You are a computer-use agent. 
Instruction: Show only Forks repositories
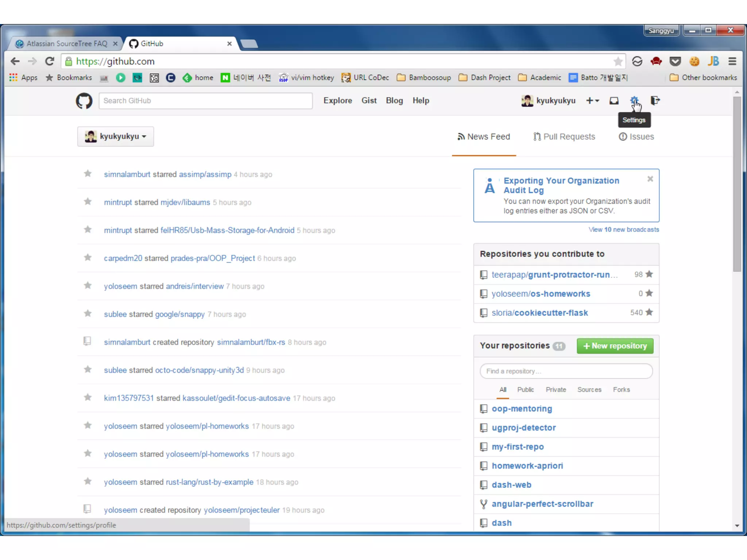[x=621, y=389]
